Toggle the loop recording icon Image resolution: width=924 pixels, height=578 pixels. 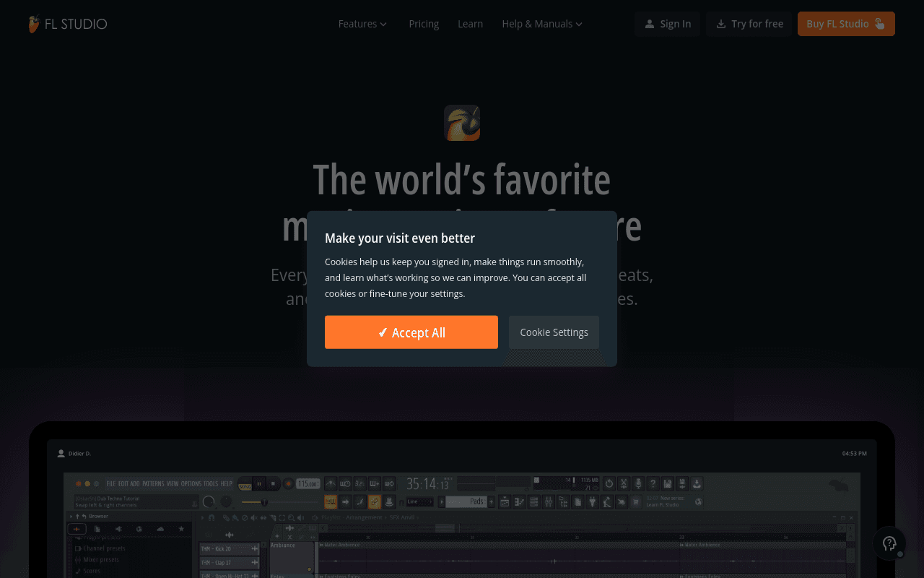[x=389, y=483]
